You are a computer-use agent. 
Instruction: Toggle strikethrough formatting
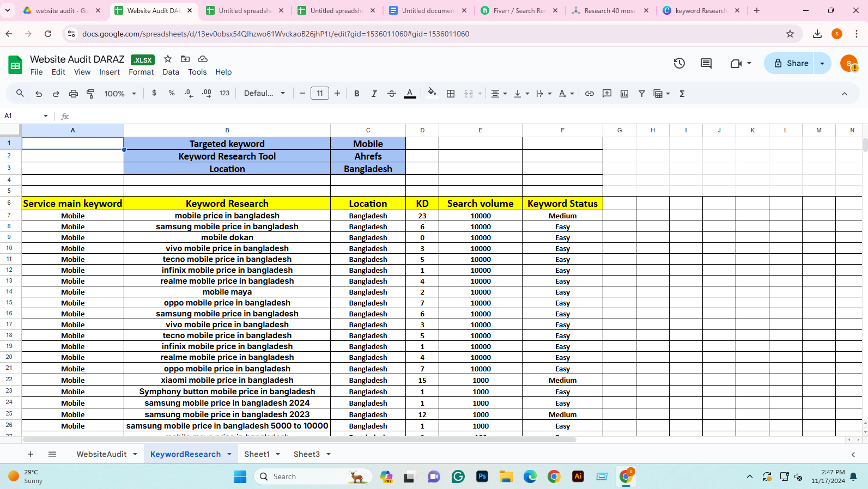[391, 94]
